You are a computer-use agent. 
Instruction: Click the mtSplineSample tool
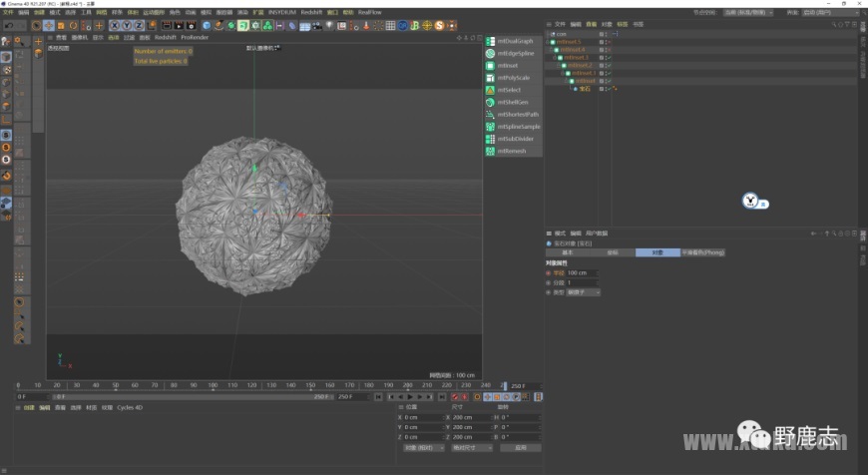pyautogui.click(x=513, y=126)
